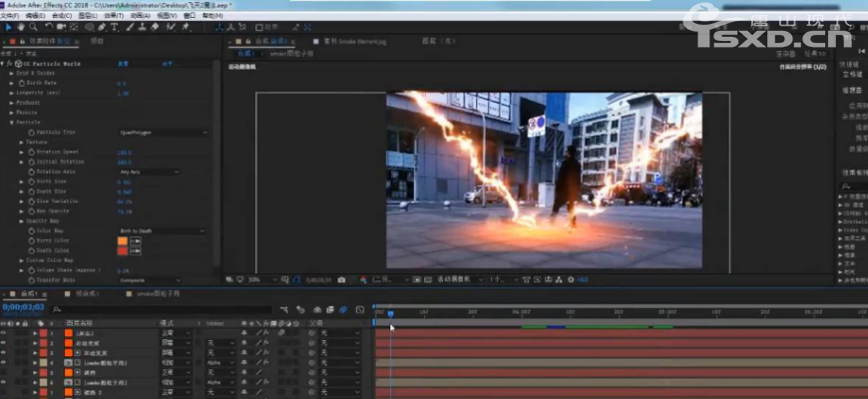Collapse the Particle group
This screenshot has width=868, height=399.
pyautogui.click(x=12, y=123)
